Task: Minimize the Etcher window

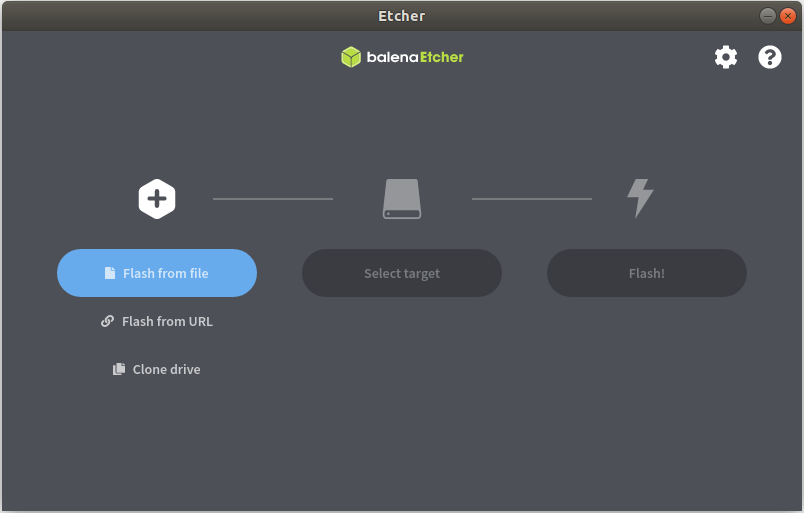Action: pyautogui.click(x=768, y=16)
